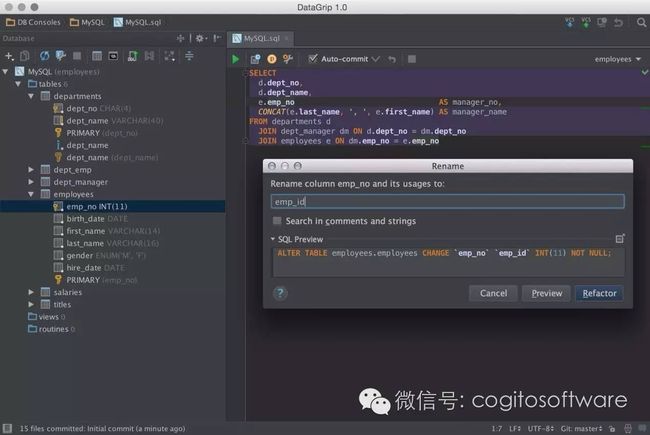Open the table editor icon in Database toolbar
Screen dimensions: 650x435
pos(97,56)
